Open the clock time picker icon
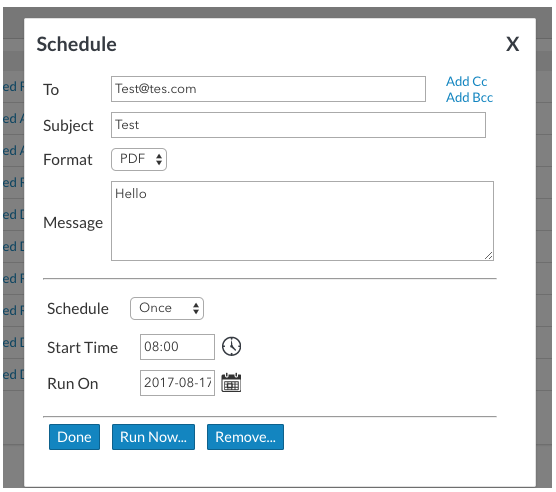 [x=232, y=346]
